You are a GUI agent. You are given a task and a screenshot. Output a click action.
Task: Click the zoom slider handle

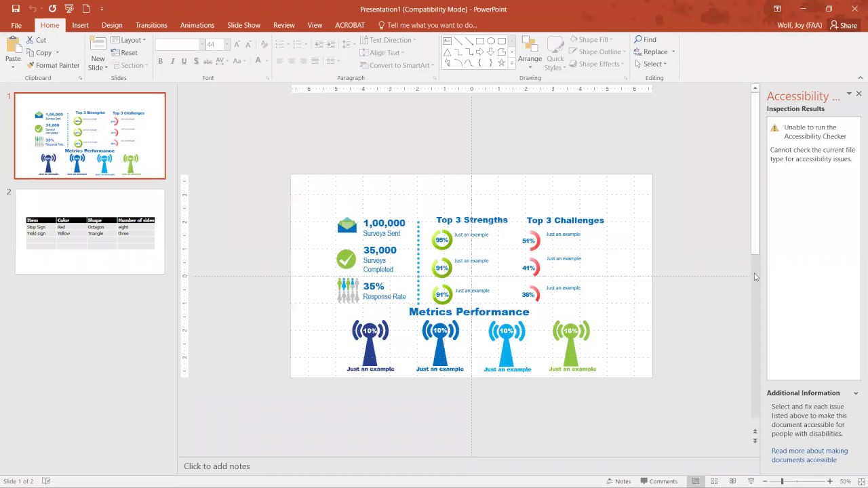tap(782, 481)
